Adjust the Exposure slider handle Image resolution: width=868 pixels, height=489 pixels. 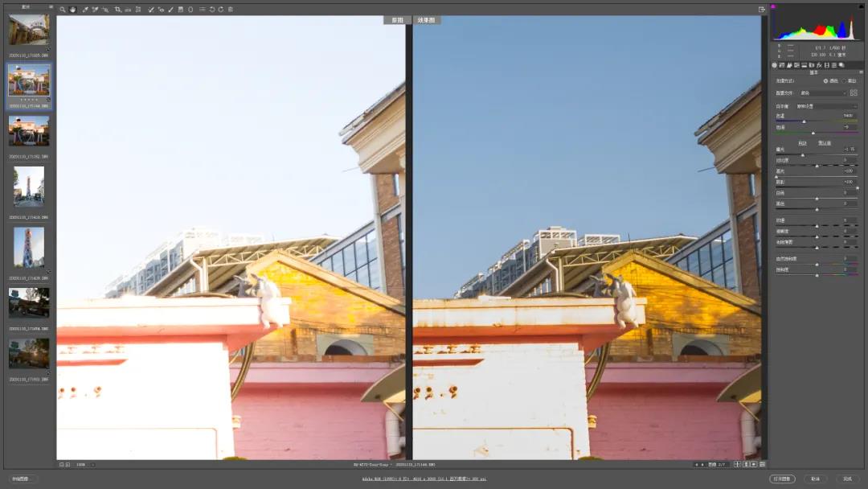[803, 155]
